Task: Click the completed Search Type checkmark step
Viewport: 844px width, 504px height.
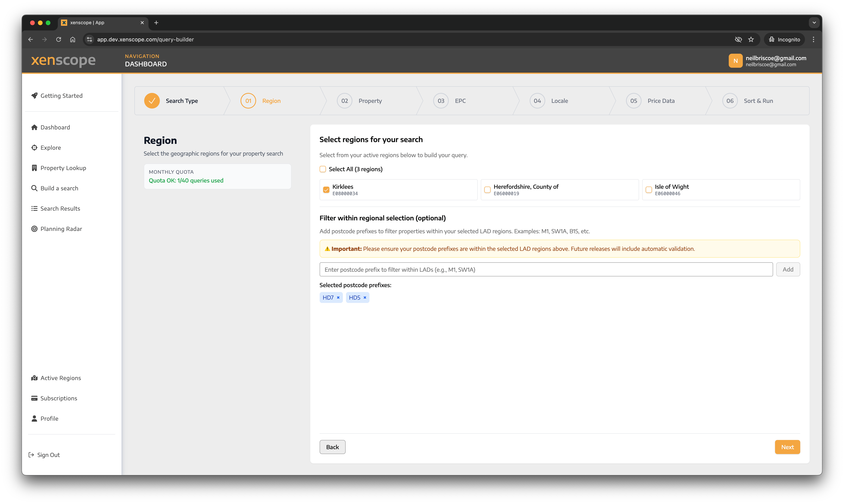Action: [152, 101]
